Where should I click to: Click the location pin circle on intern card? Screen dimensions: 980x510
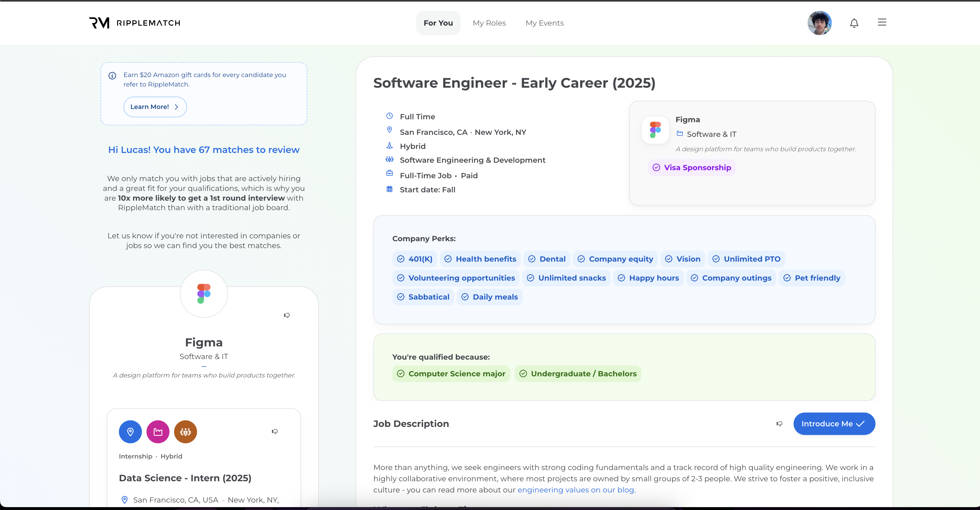tap(130, 432)
